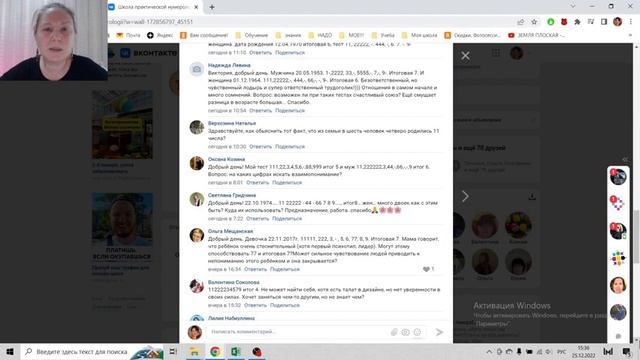This screenshot has height=360, width=640.
Task: Open the Chrome three-dot menu
Action: pos(631,22)
